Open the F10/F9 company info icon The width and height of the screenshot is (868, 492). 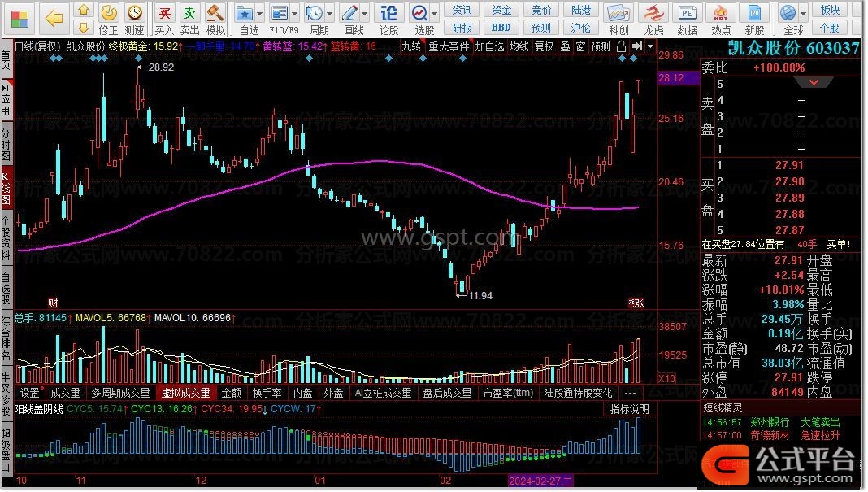tap(280, 13)
